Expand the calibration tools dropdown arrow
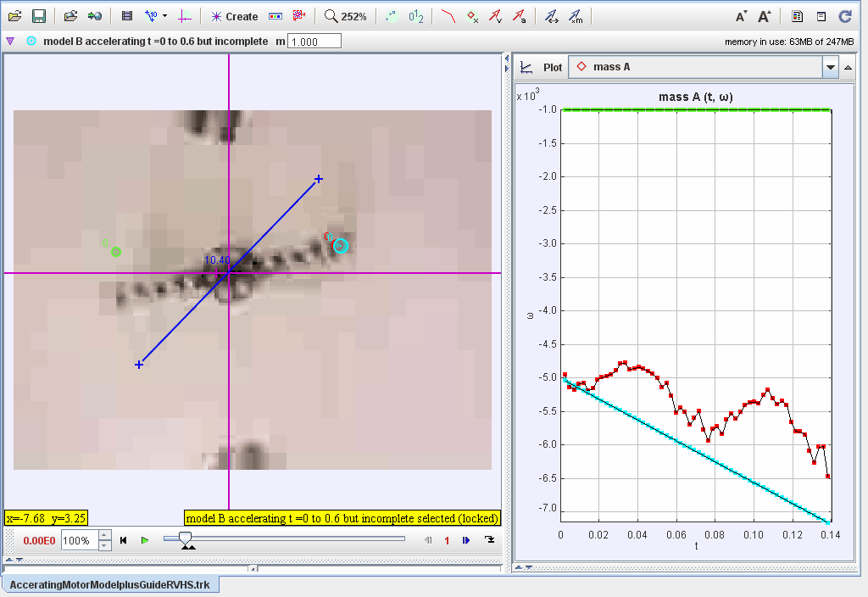Viewport: 868px width, 597px height. coord(165,16)
